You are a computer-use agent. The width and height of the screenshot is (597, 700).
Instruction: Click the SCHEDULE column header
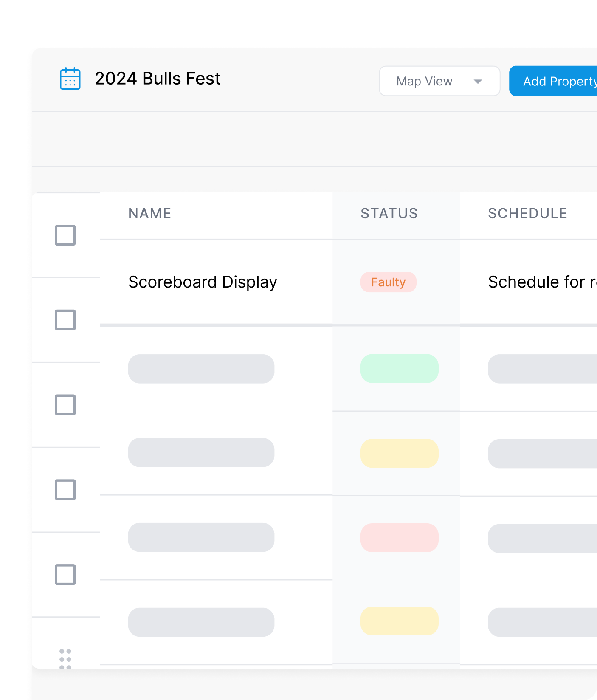tap(527, 213)
